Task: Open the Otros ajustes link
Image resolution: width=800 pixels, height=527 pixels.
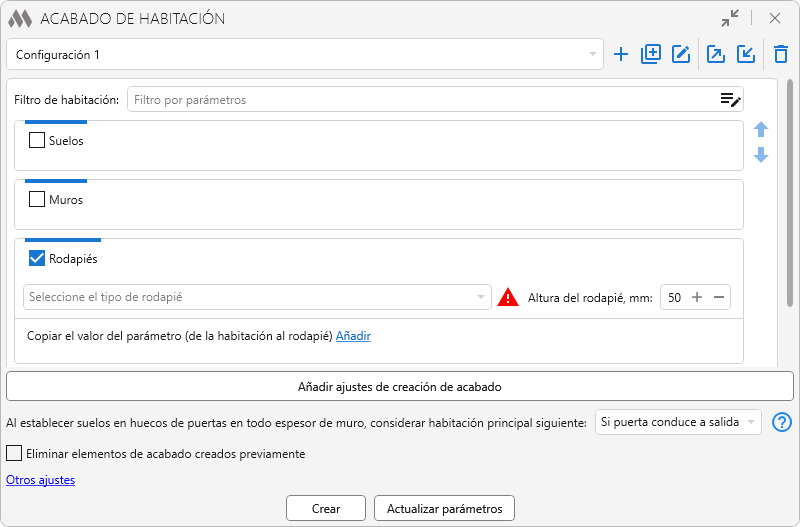Action: (40, 480)
